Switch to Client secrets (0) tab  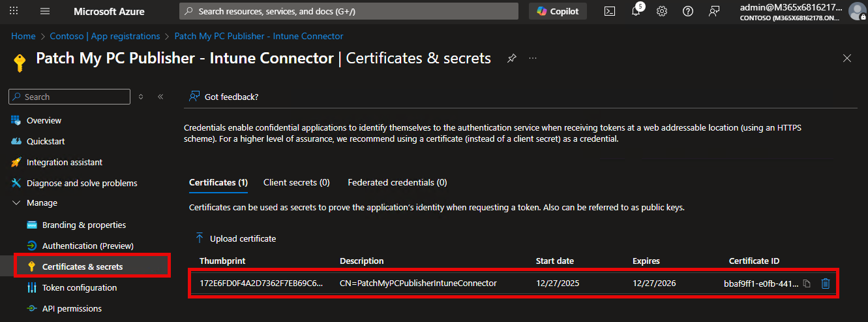(297, 183)
